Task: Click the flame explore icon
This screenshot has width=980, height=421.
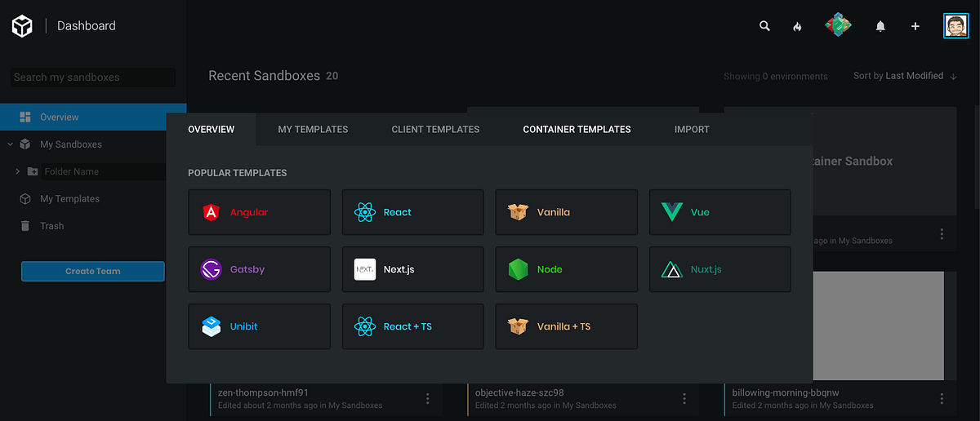Action: (x=798, y=26)
